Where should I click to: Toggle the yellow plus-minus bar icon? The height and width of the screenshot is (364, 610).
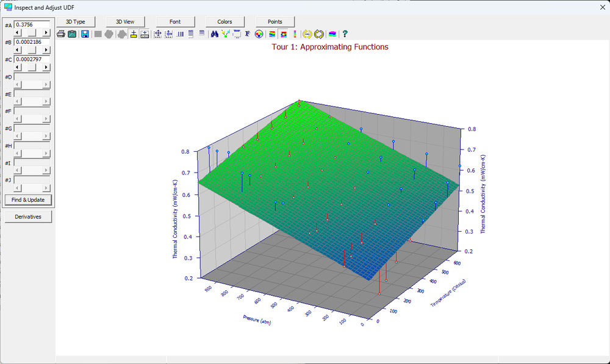pos(134,34)
